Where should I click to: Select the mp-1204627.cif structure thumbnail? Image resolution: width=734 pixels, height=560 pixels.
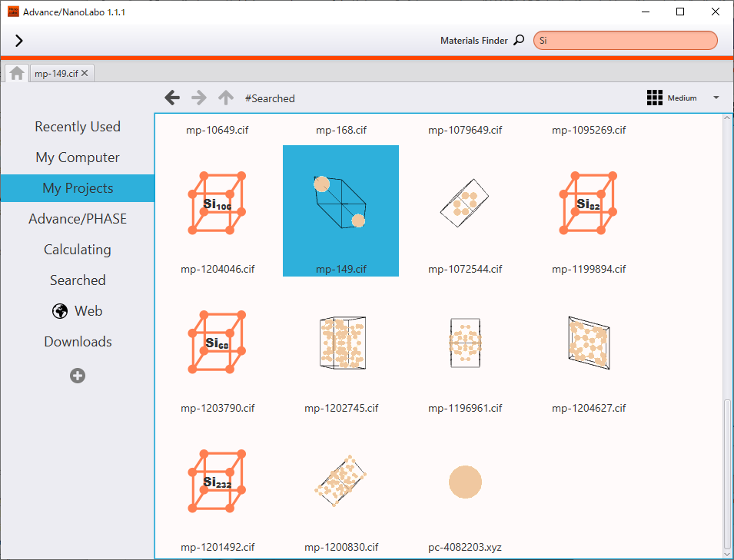pyautogui.click(x=589, y=343)
